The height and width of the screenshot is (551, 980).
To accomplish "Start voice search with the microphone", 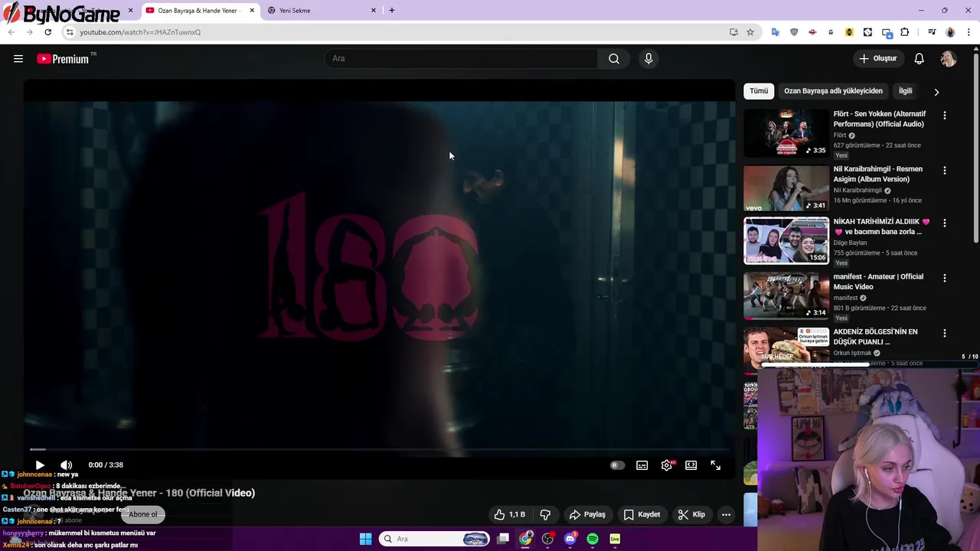I will click(648, 59).
